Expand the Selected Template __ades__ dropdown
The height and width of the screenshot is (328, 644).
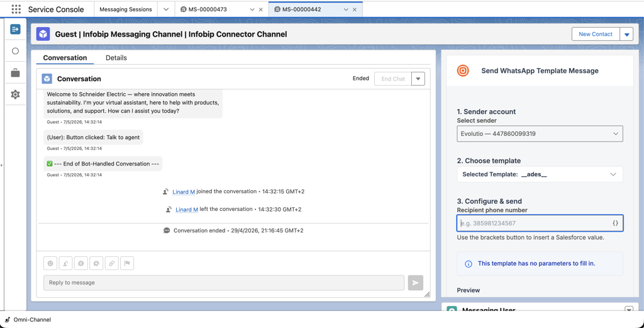coord(540,174)
